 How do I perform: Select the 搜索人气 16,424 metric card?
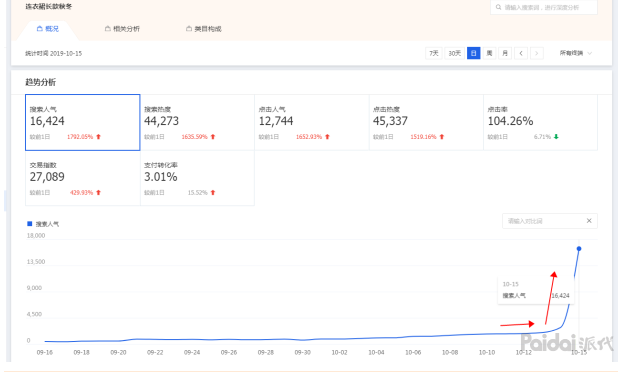pyautogui.click(x=83, y=122)
